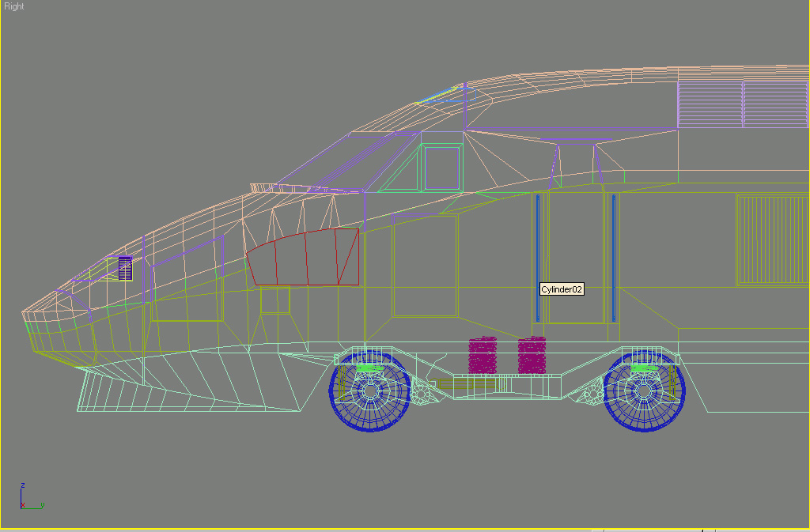Select the small dark purple grille on the nose

(x=125, y=268)
